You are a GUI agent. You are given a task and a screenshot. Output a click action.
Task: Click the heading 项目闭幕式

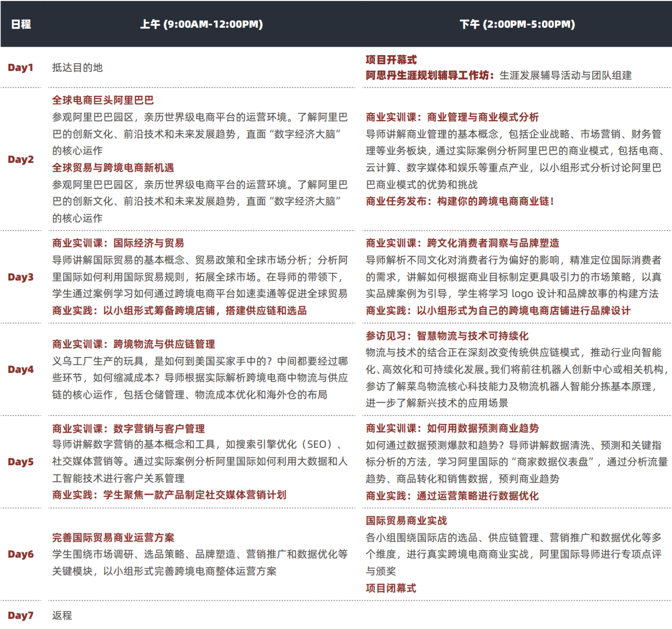tap(391, 588)
